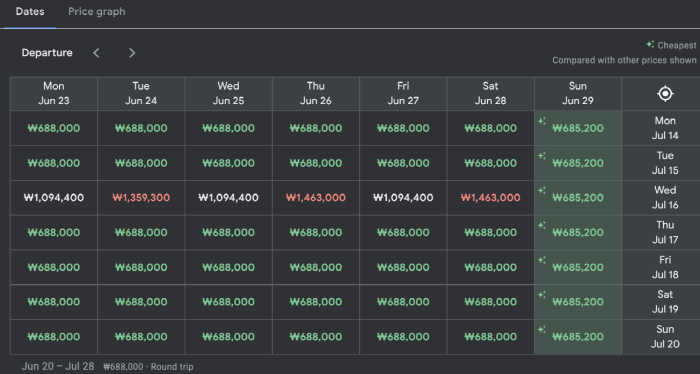
Task: Select ₩688,000 fare for Jun 23 – Jul 14
Action: pyautogui.click(x=54, y=128)
